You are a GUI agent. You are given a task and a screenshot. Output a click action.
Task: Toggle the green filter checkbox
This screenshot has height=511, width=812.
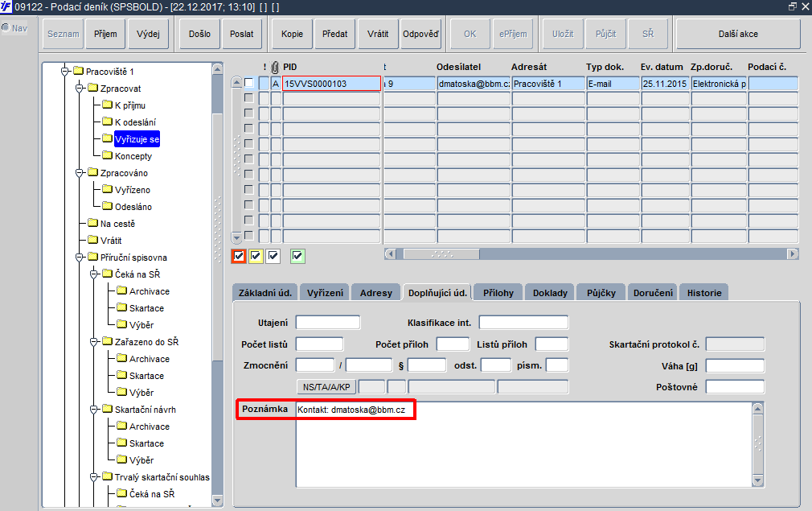[297, 256]
